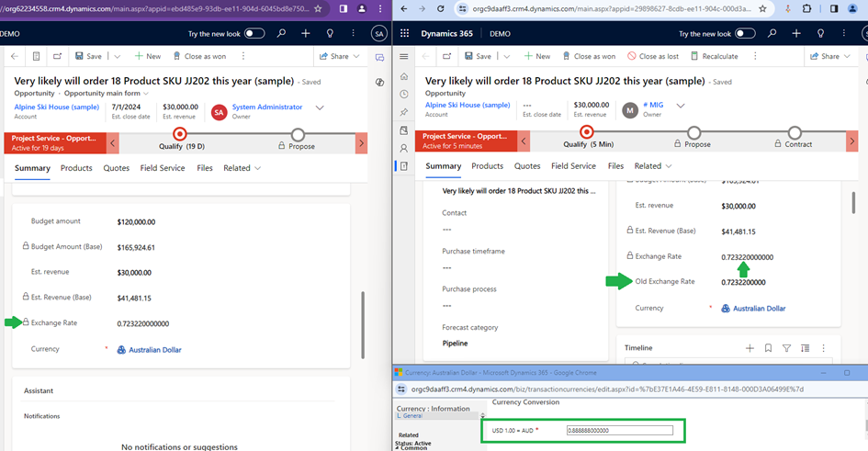The height and width of the screenshot is (451, 868).
Task: Click the left window vertical scrollbar
Action: coord(363,325)
